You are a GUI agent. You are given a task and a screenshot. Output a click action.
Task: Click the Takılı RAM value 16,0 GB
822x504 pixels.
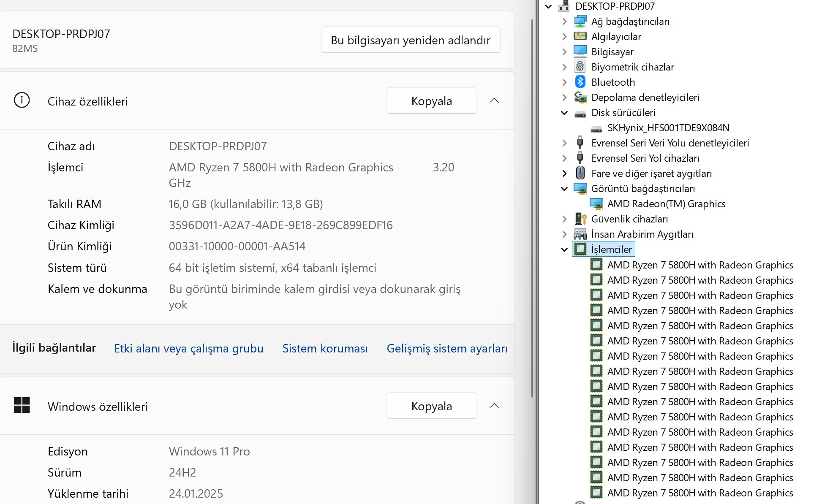pos(245,204)
